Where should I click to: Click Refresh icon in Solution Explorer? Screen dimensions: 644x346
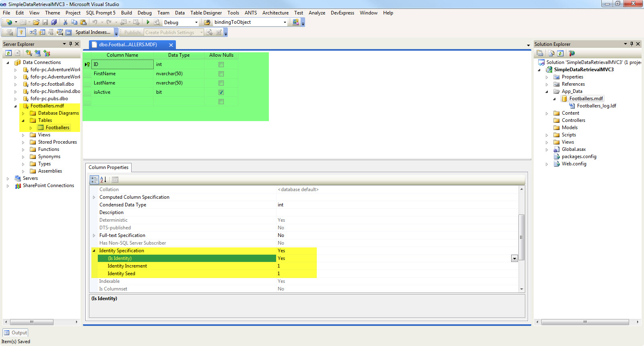(560, 53)
